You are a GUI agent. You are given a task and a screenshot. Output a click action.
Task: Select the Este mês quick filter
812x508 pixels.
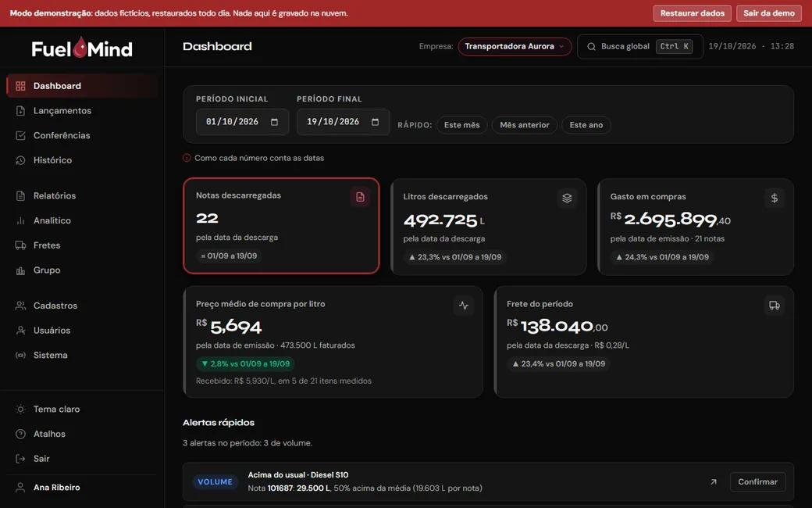[462, 125]
